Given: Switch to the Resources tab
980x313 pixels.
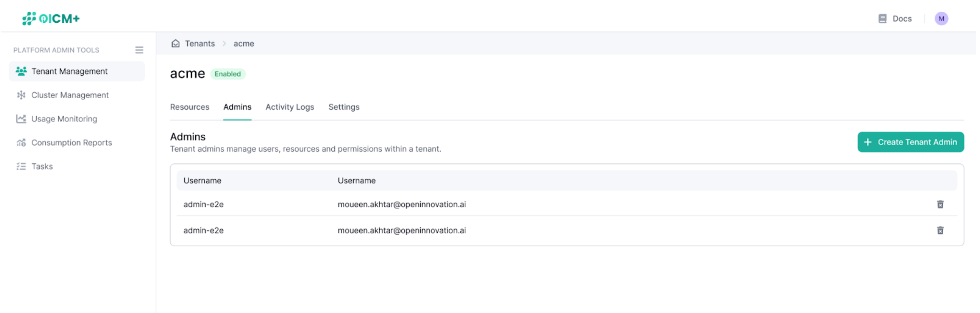Looking at the screenshot, I should [x=190, y=107].
